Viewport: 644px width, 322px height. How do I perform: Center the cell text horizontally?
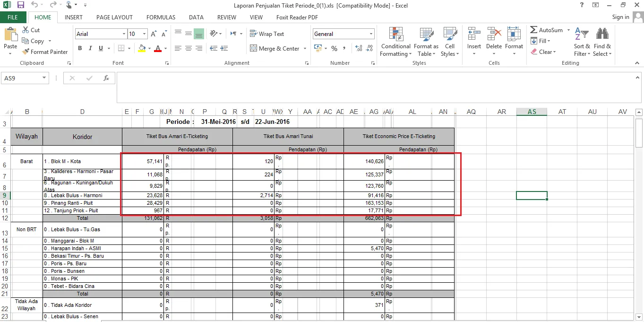189,48
